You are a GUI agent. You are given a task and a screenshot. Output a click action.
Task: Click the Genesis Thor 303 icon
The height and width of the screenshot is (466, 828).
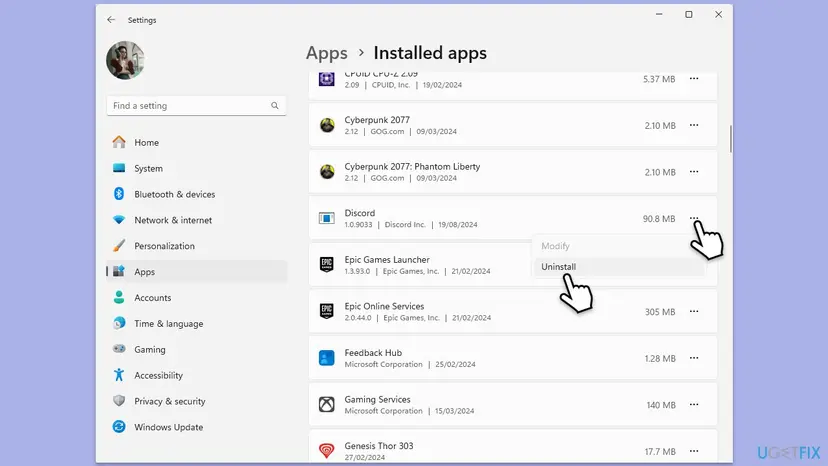coord(327,450)
